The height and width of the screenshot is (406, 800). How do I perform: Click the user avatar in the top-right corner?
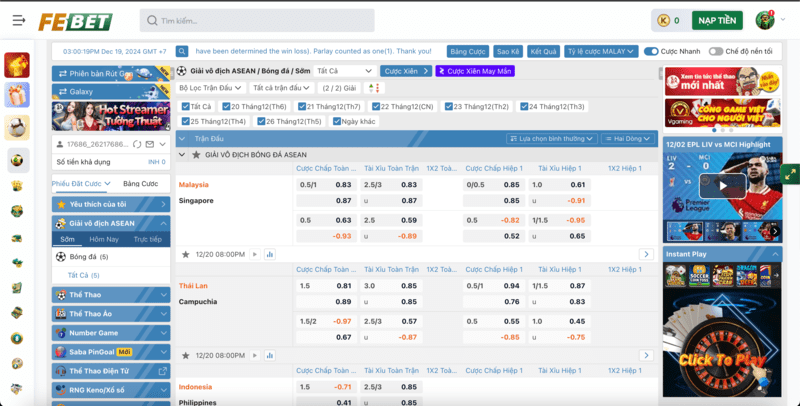[765, 20]
